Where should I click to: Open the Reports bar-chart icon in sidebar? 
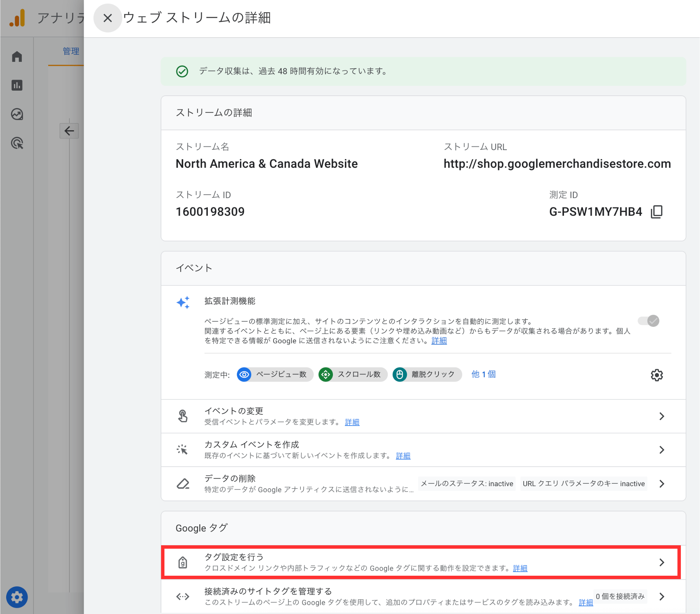tap(17, 85)
